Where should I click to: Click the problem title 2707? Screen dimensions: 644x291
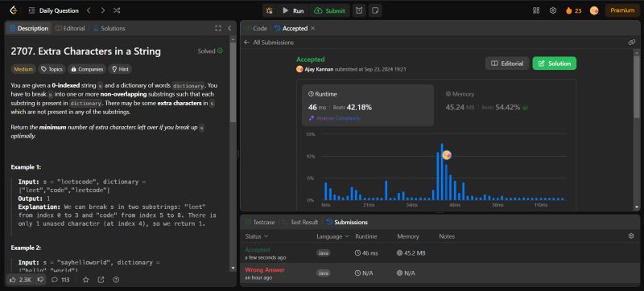86,51
